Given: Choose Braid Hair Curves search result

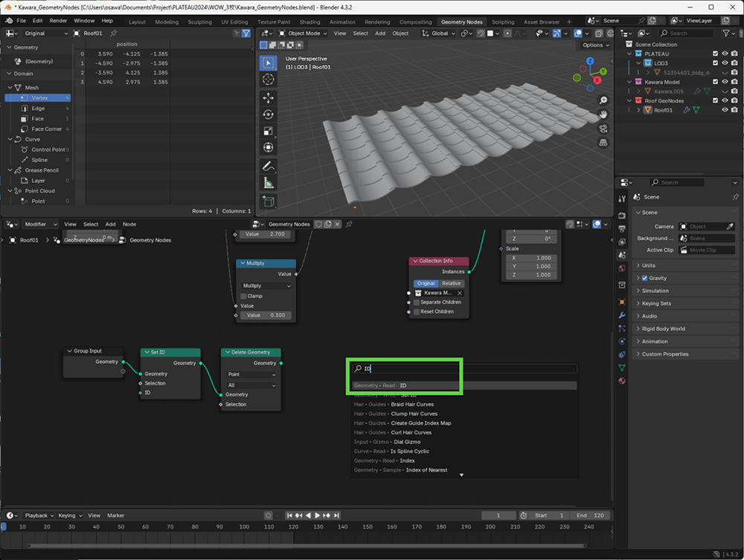Looking at the screenshot, I should 412,405.
